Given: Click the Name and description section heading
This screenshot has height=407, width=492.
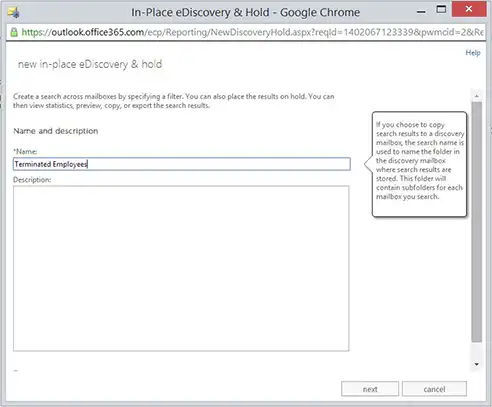Looking at the screenshot, I should (x=56, y=131).
